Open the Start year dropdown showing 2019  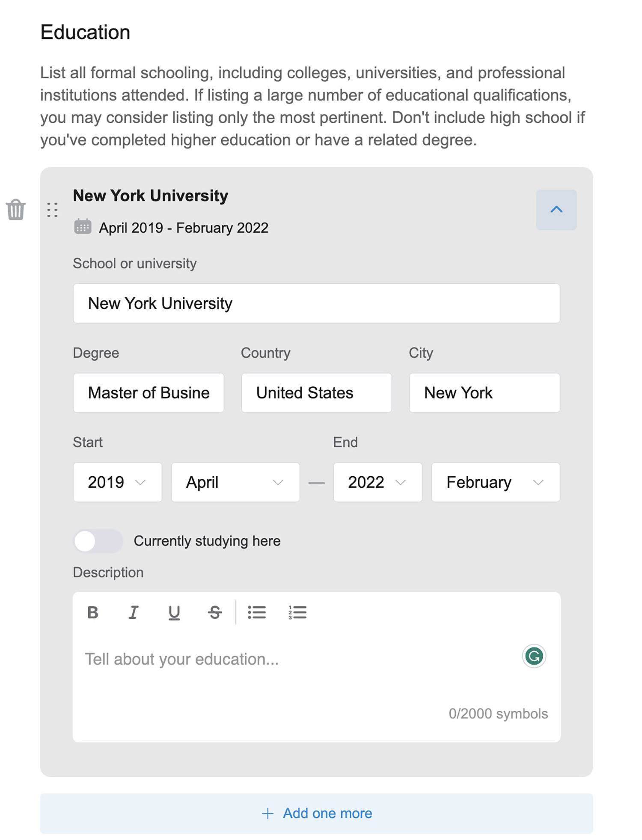tap(117, 482)
